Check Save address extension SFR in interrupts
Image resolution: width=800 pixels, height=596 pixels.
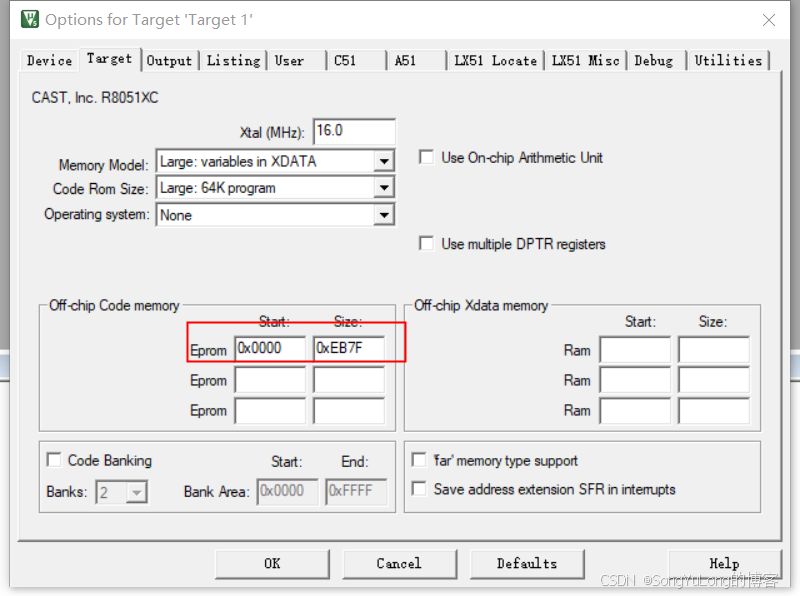[x=419, y=489]
